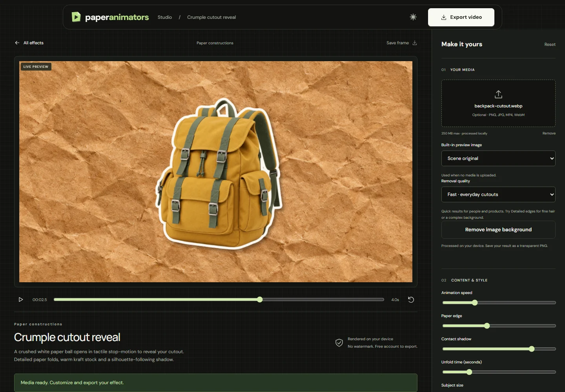Adjust the Animation speed slider handle
565x392 pixels.
tap(475, 303)
